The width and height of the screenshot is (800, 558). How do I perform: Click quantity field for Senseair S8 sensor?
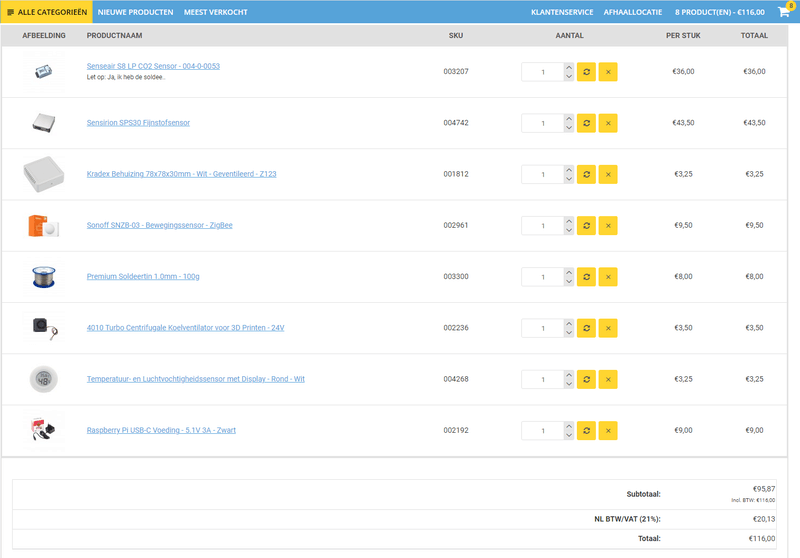[x=542, y=72]
